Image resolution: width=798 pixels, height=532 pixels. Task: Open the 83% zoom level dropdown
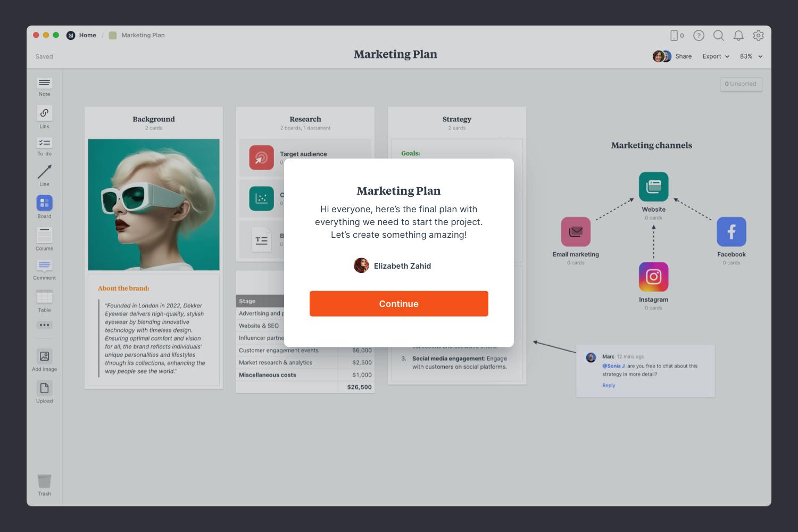click(751, 56)
